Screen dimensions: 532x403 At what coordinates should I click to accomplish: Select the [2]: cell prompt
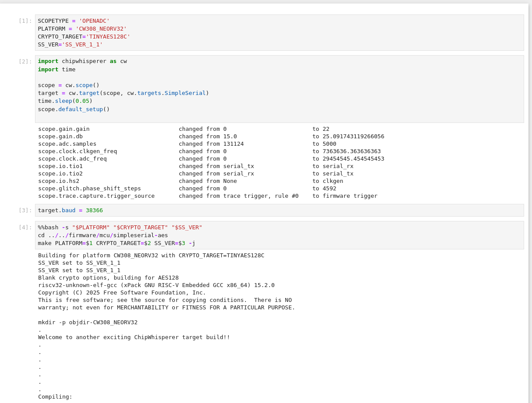(x=25, y=61)
